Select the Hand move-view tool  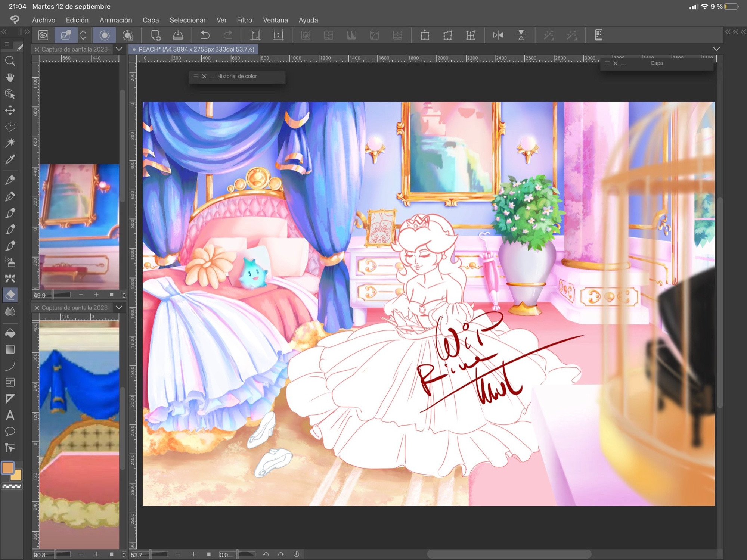[x=10, y=77]
